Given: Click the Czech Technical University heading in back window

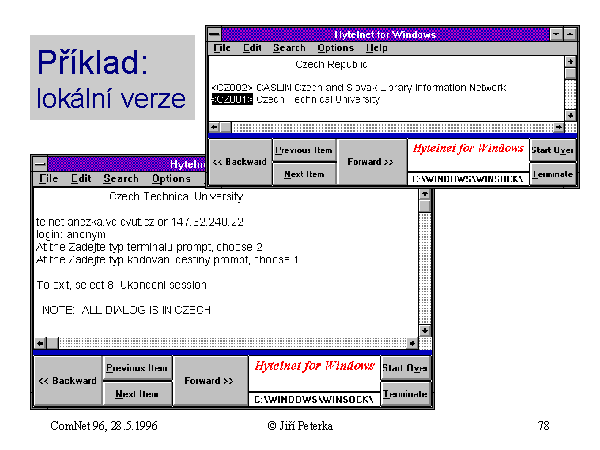Looking at the screenshot, I should click(176, 197).
